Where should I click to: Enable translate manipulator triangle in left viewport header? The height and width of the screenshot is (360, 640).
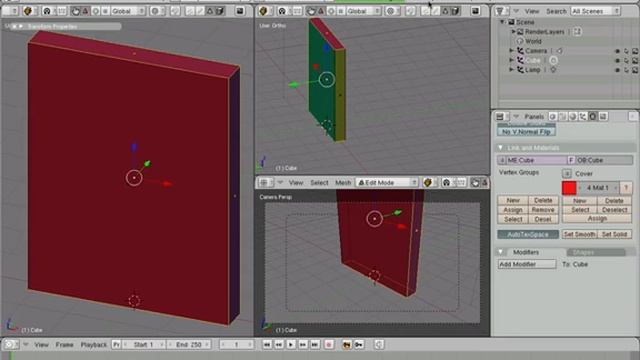click(85, 11)
